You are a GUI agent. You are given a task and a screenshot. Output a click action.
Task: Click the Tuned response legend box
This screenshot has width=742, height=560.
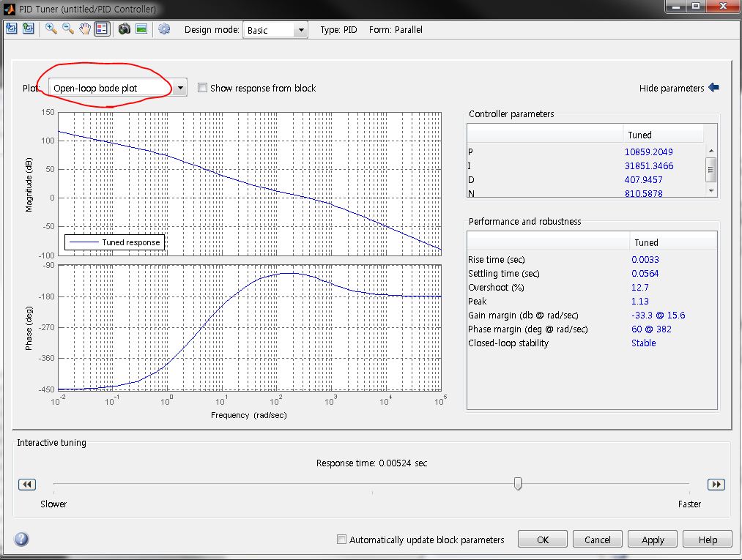114,242
